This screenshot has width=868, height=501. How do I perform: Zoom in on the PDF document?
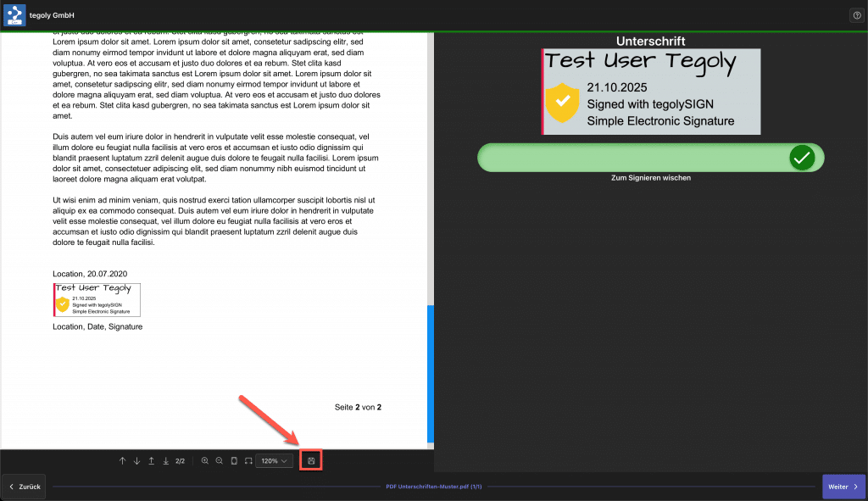pos(204,461)
